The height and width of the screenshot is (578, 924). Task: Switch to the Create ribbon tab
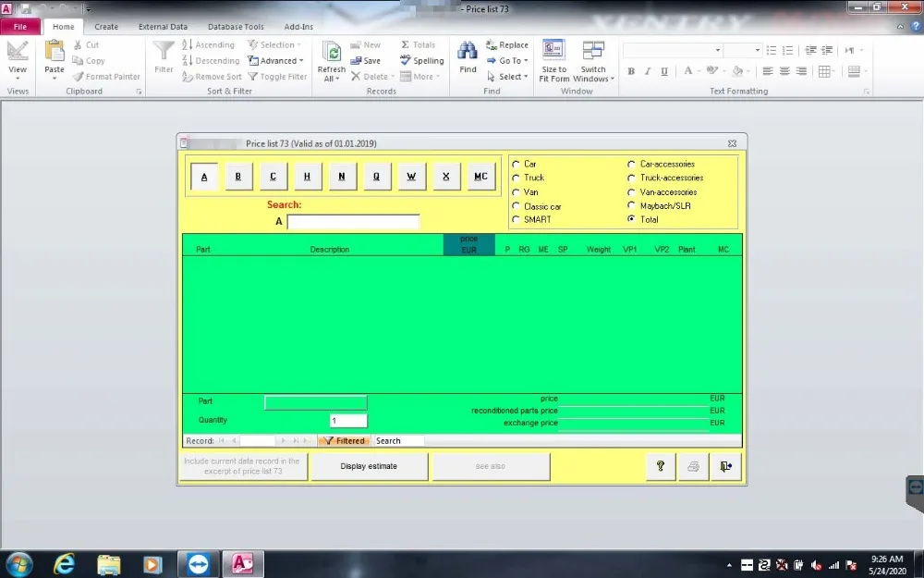(106, 27)
